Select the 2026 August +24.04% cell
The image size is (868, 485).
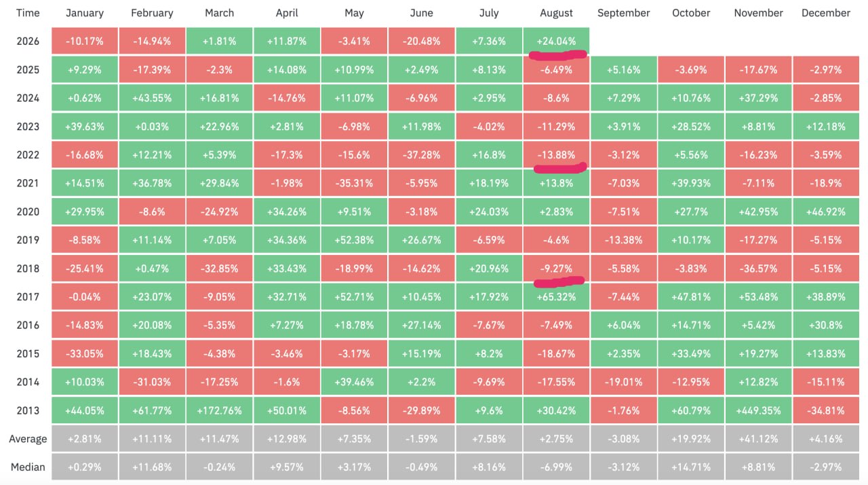click(x=556, y=41)
